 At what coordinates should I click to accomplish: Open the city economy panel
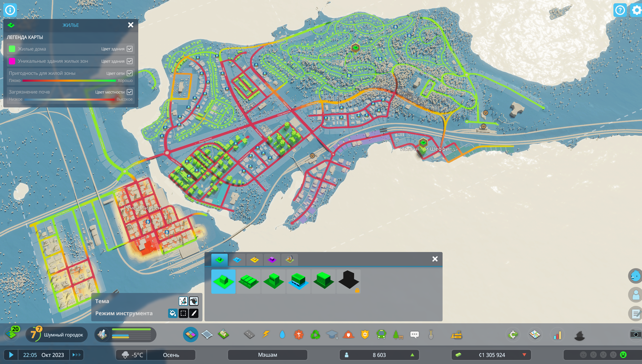(513, 335)
